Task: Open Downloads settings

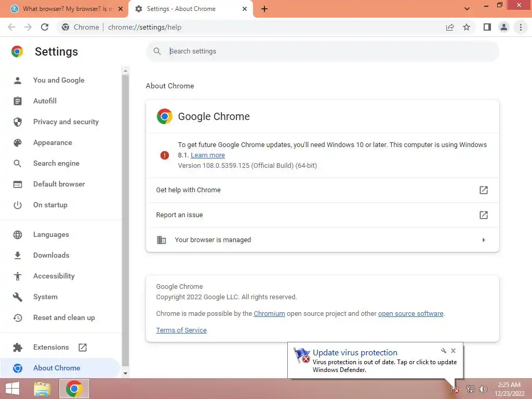Action: [51, 255]
